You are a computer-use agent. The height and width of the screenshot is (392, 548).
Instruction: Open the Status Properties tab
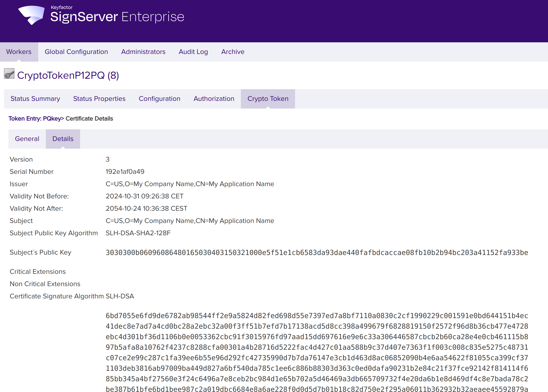point(99,98)
